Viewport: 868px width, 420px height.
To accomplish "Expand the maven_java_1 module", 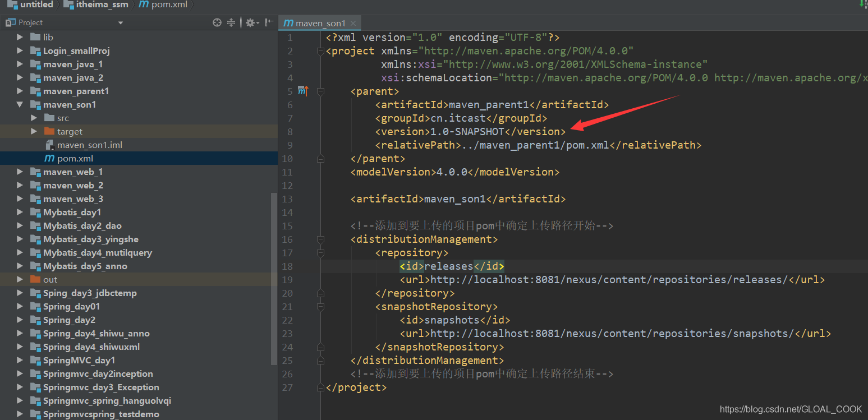I will click(x=20, y=64).
